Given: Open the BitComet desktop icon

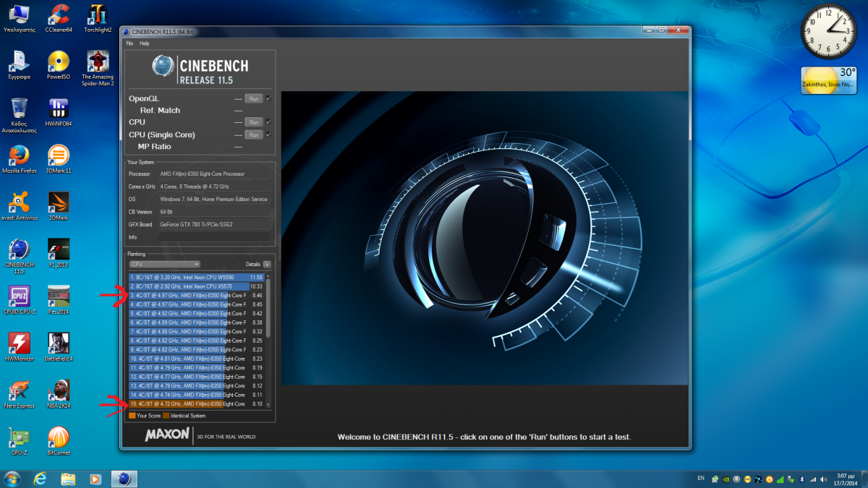Looking at the screenshot, I should pyautogui.click(x=59, y=442).
